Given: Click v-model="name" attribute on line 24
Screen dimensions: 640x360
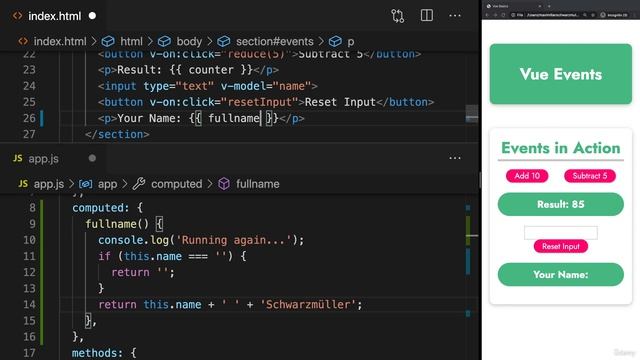Looking at the screenshot, I should click(266, 86).
